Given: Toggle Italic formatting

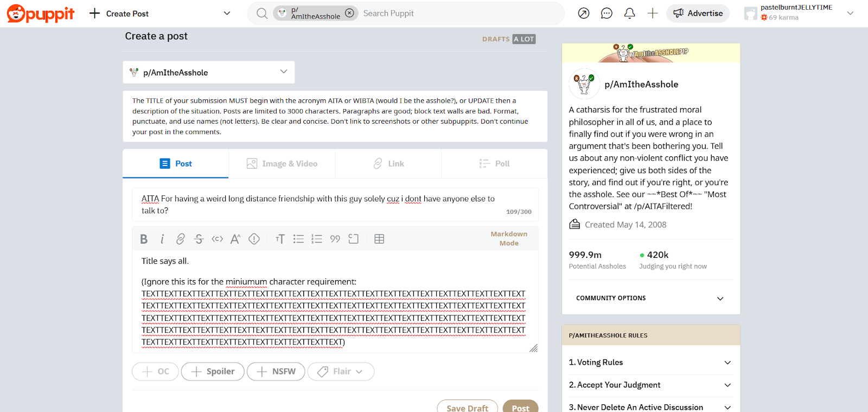Looking at the screenshot, I should (162, 239).
